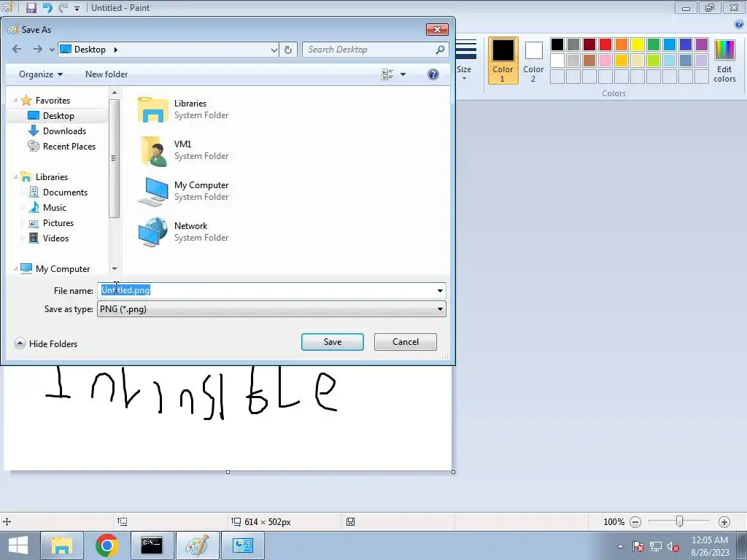Click the Redo icon in Paint title bar

(63, 7)
